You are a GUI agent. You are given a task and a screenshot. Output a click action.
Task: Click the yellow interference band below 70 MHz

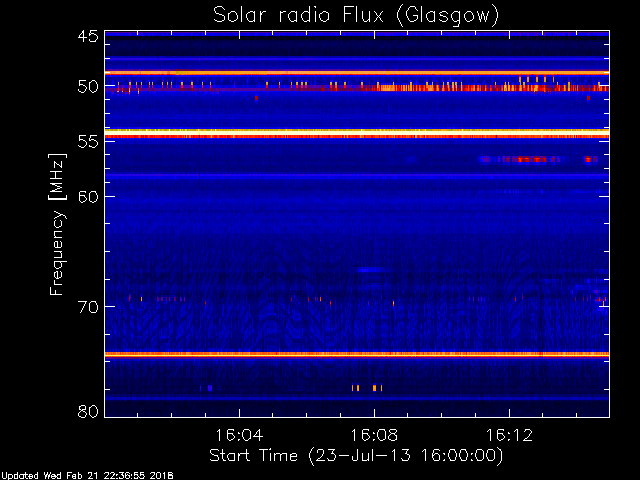tap(357, 354)
